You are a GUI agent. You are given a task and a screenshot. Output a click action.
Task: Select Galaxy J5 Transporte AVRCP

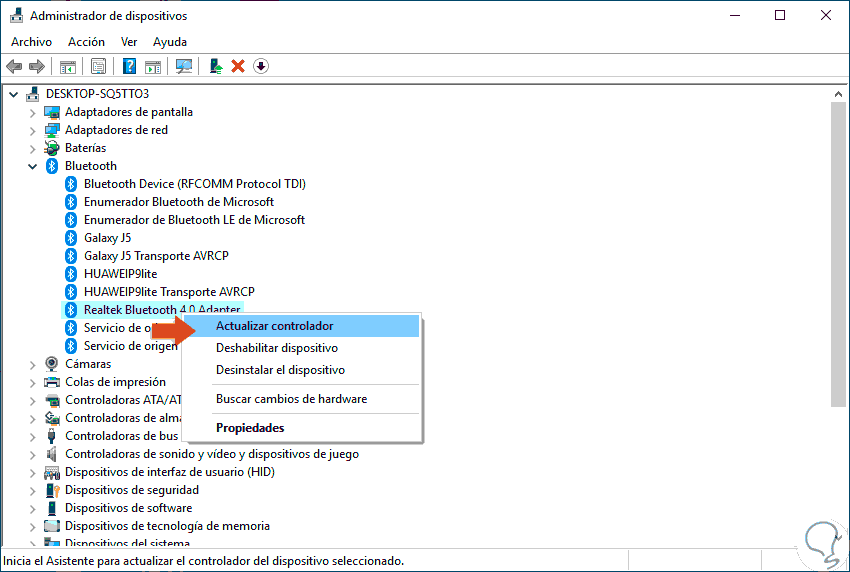(156, 255)
